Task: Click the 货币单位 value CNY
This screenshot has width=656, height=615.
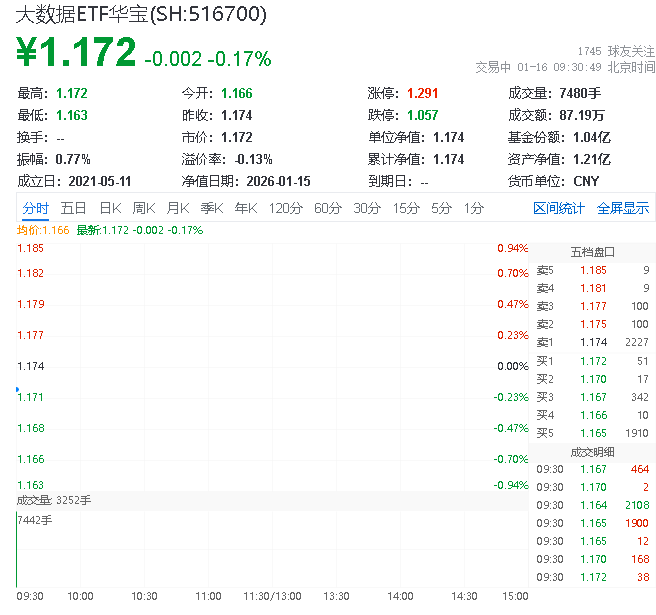Action: point(586,181)
